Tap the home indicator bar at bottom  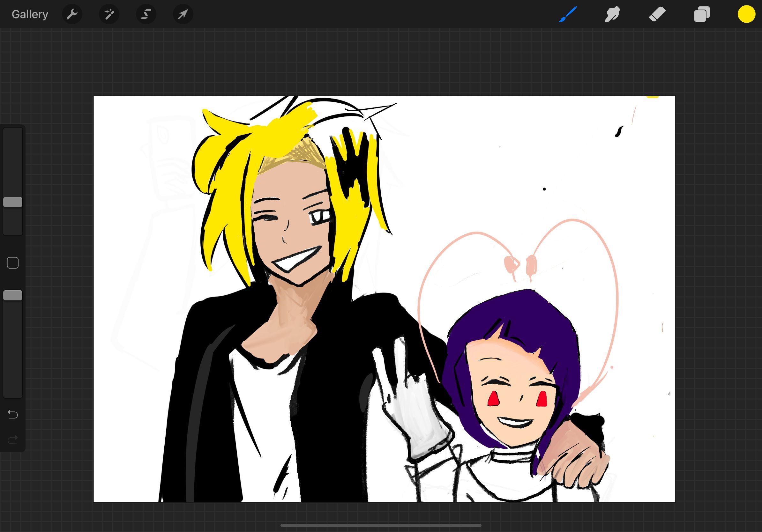pyautogui.click(x=381, y=525)
